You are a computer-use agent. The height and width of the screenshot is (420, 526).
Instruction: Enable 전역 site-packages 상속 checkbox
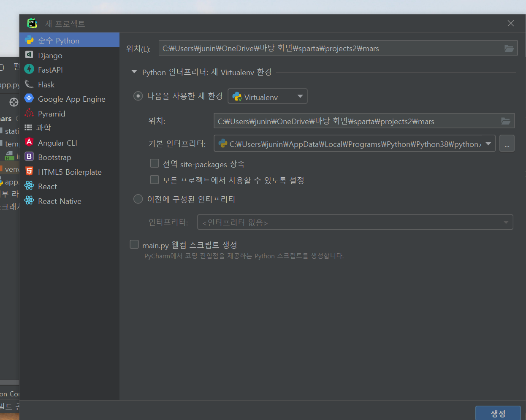155,163
